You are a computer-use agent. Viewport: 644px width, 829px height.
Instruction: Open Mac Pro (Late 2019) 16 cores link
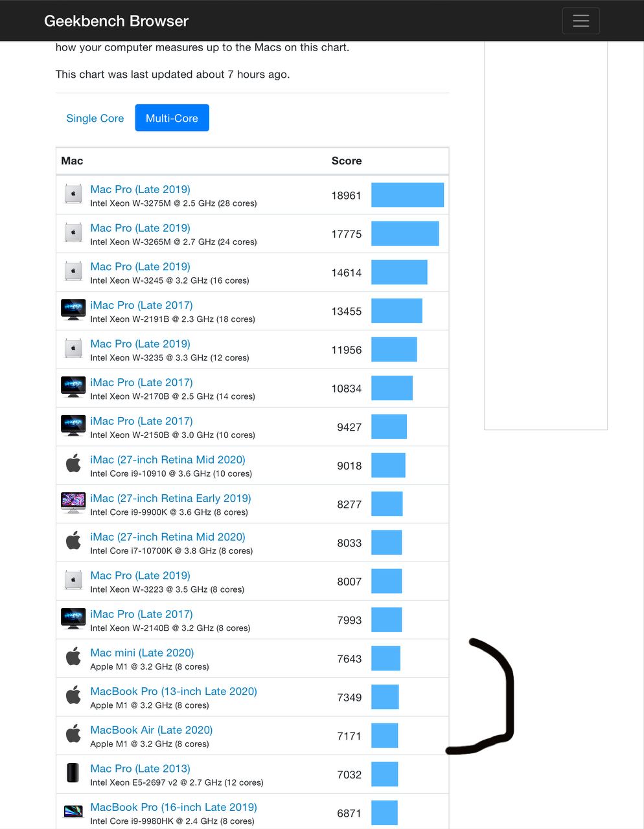point(140,266)
